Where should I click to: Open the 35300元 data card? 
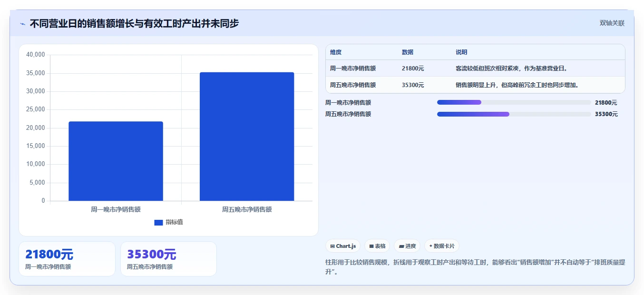(x=168, y=259)
